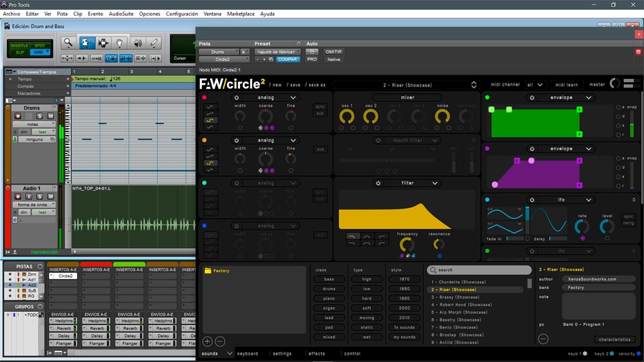The height and width of the screenshot is (362, 644).
Task: Adjust the lfo rate knob
Action: (x=581, y=226)
